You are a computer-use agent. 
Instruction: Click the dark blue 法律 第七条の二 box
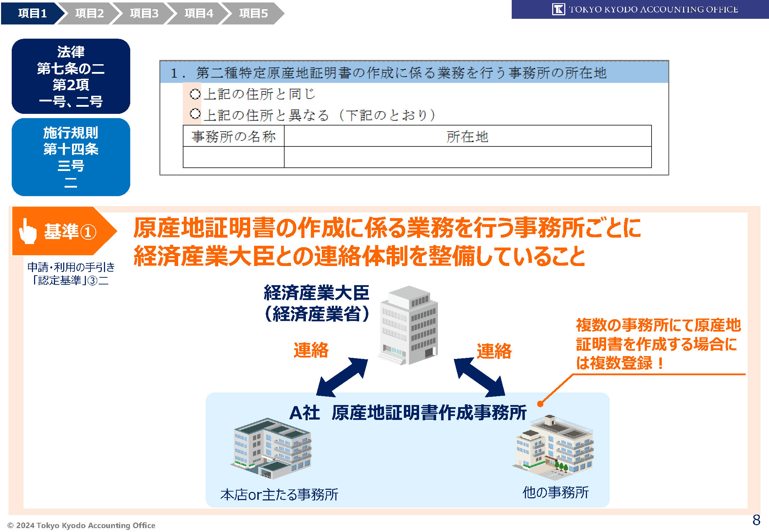pyautogui.click(x=71, y=76)
